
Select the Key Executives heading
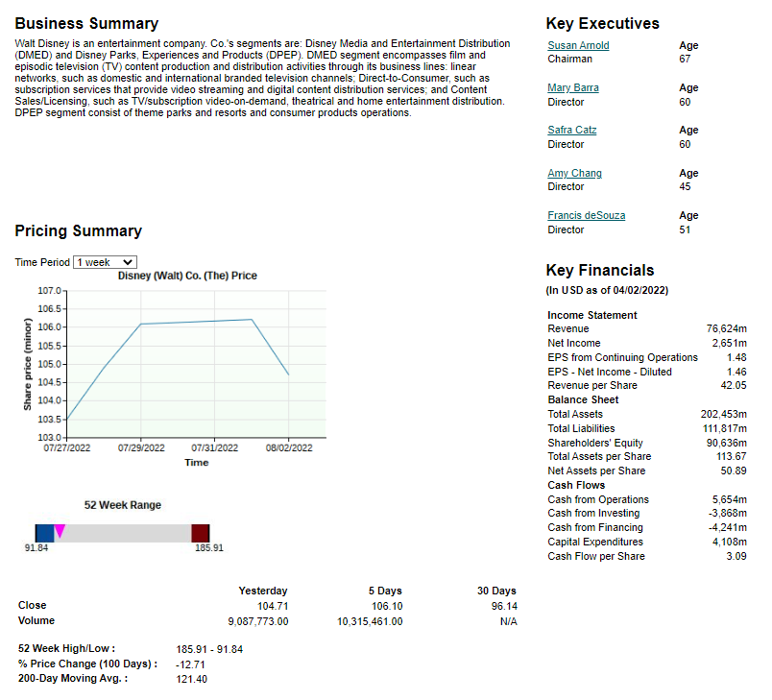(603, 24)
